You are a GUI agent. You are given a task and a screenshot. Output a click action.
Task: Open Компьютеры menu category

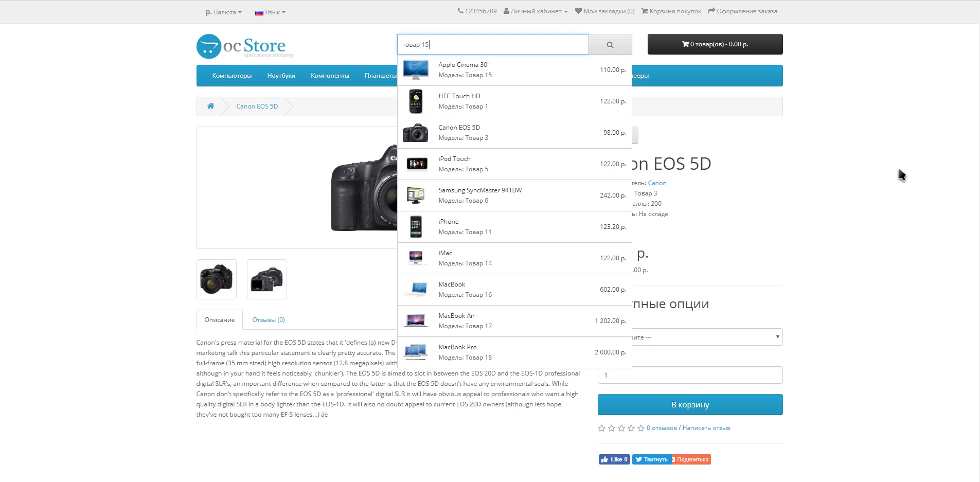click(x=232, y=76)
